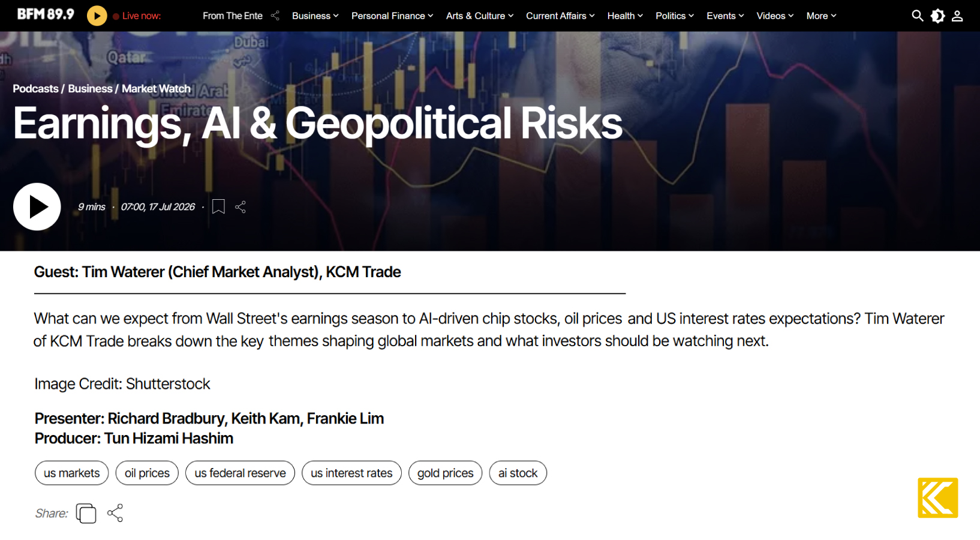Select the oil prices tag
Image resolution: width=980 pixels, height=540 pixels.
click(x=147, y=473)
